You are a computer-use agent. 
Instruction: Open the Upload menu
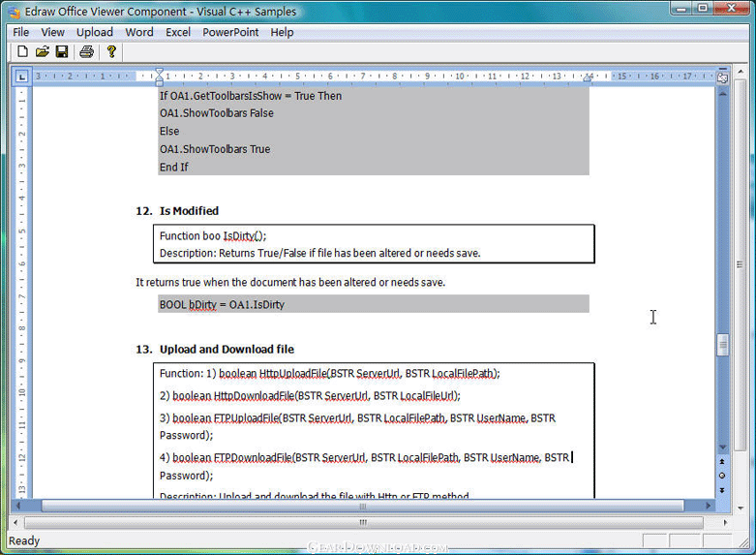coord(95,32)
